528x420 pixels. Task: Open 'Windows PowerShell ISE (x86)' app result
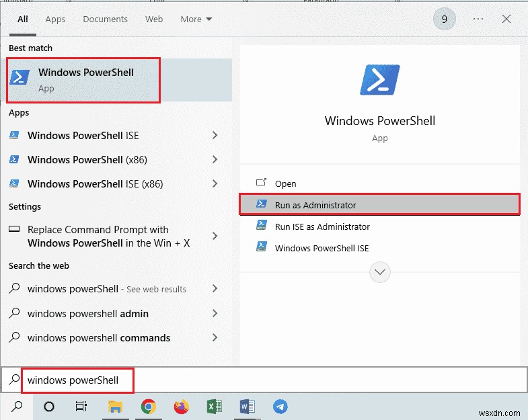116,183
